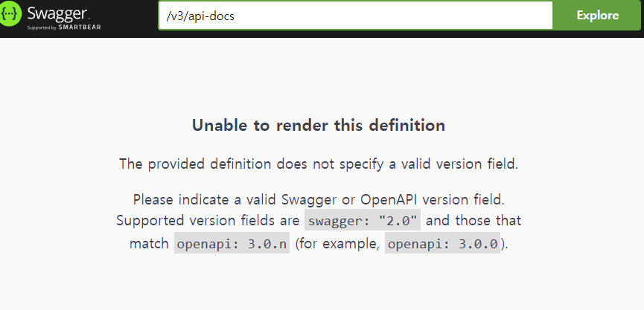Click the openapi: 3.0.0 code example

pyautogui.click(x=442, y=244)
